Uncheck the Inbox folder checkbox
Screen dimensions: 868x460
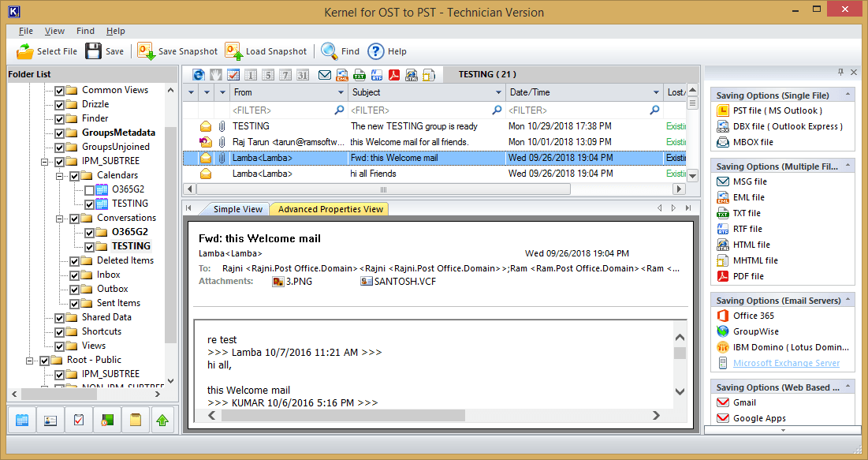pyautogui.click(x=74, y=275)
